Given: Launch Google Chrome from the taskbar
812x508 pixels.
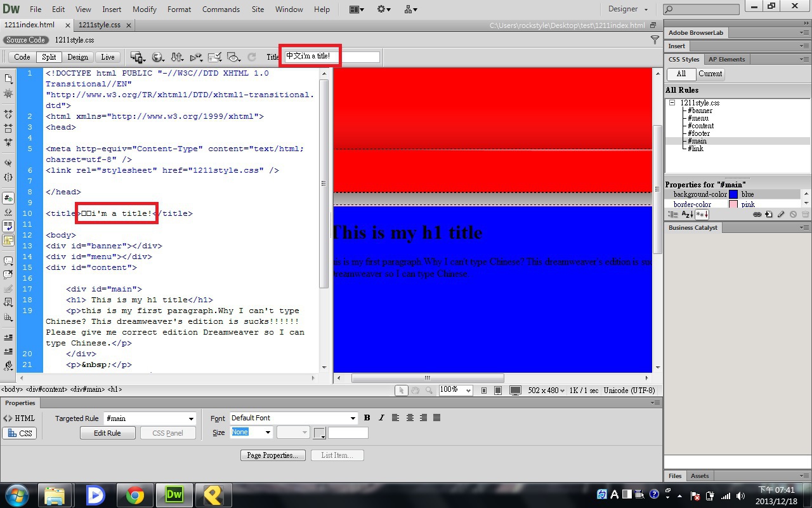Looking at the screenshot, I should 134,495.
